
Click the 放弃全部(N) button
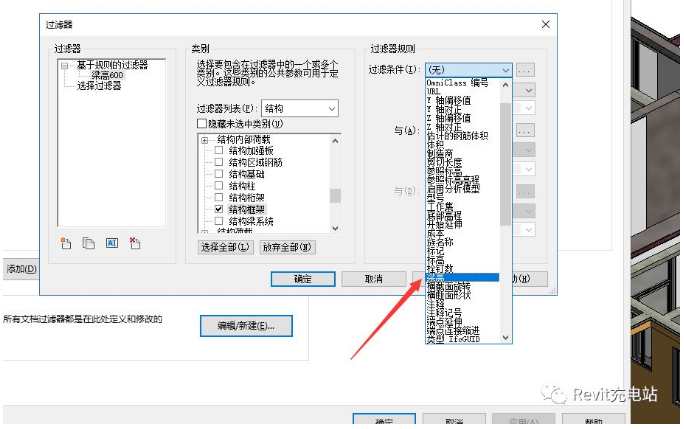(x=287, y=247)
